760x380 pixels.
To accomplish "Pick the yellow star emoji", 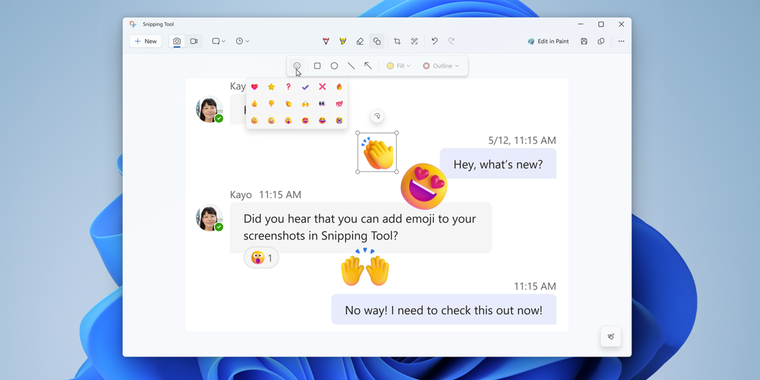I will [x=271, y=87].
